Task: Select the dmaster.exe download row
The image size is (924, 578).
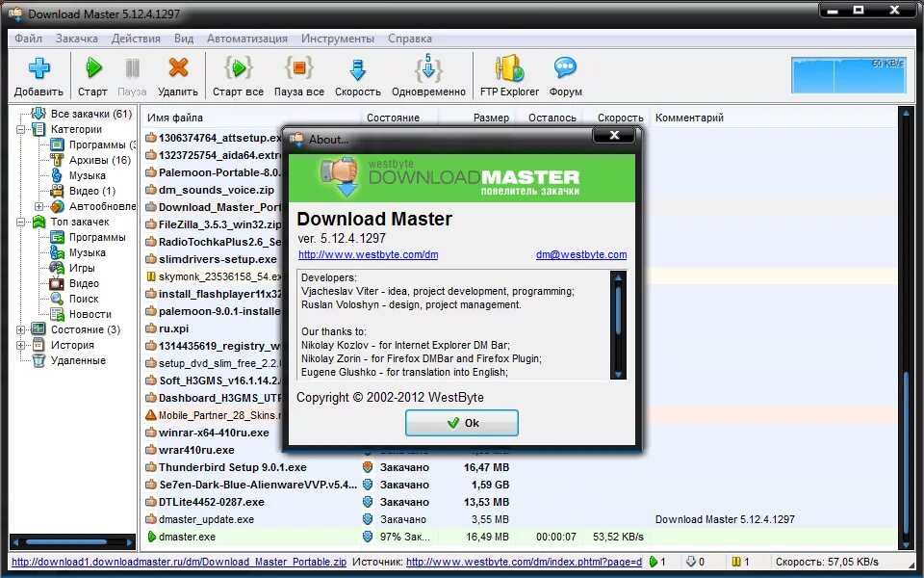Action: click(521, 537)
